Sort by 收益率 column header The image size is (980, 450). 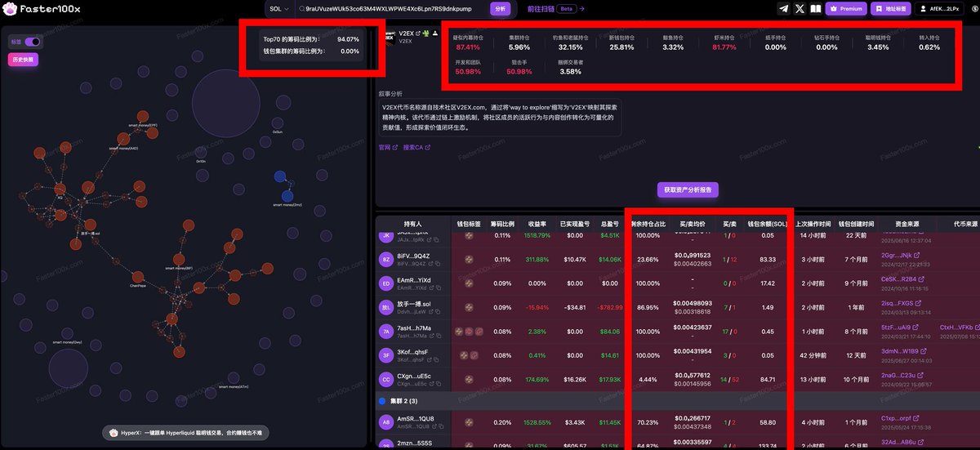point(537,223)
